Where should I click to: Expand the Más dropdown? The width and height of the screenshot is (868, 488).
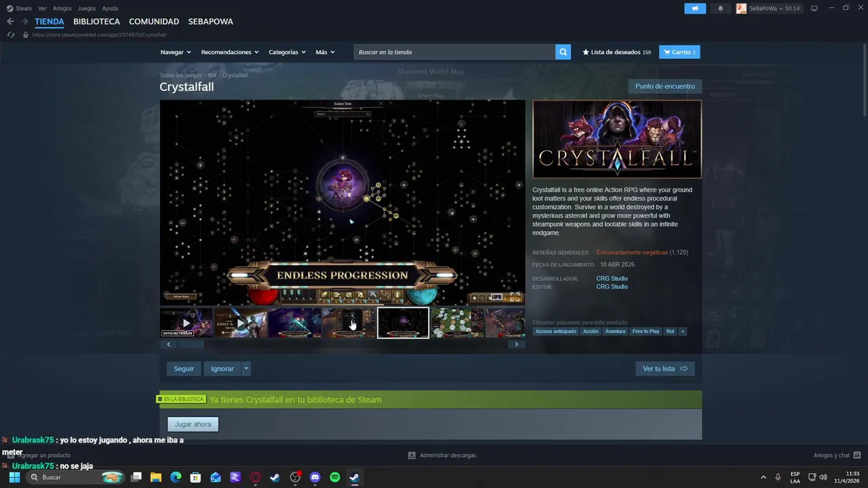click(x=325, y=52)
